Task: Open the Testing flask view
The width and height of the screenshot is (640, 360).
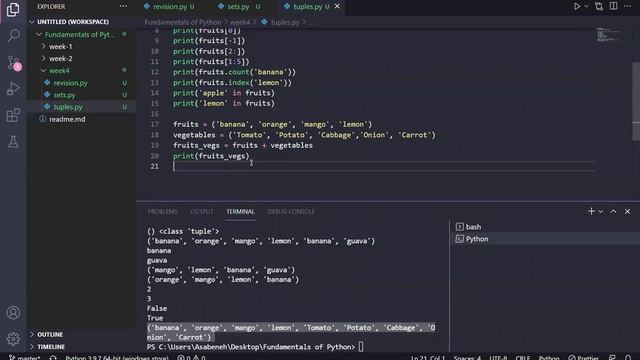Action: 13,142
